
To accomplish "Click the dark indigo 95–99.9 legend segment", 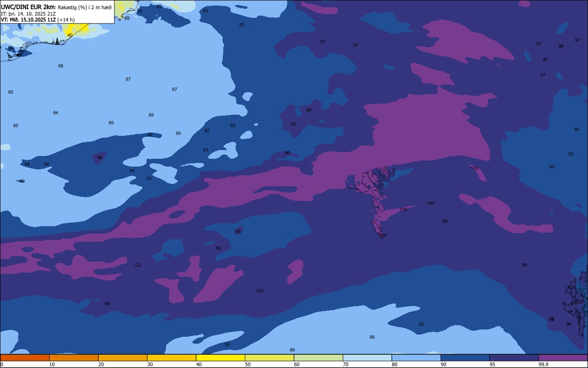I will click(x=514, y=357).
